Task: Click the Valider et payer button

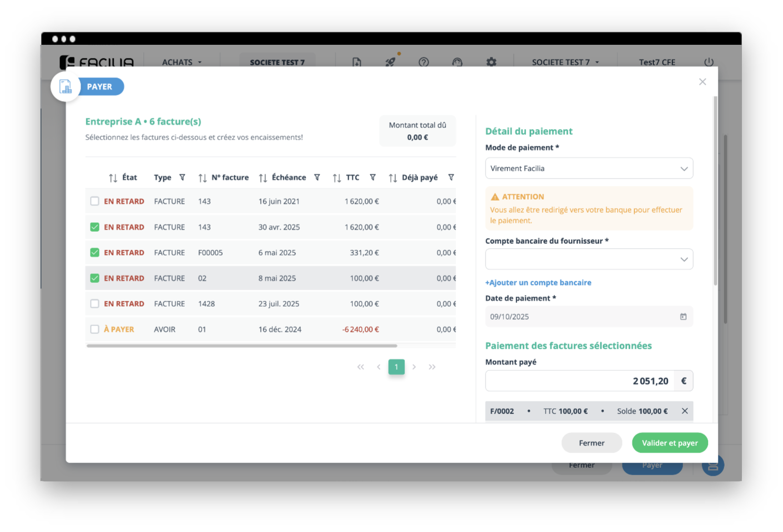Action: [x=669, y=443]
